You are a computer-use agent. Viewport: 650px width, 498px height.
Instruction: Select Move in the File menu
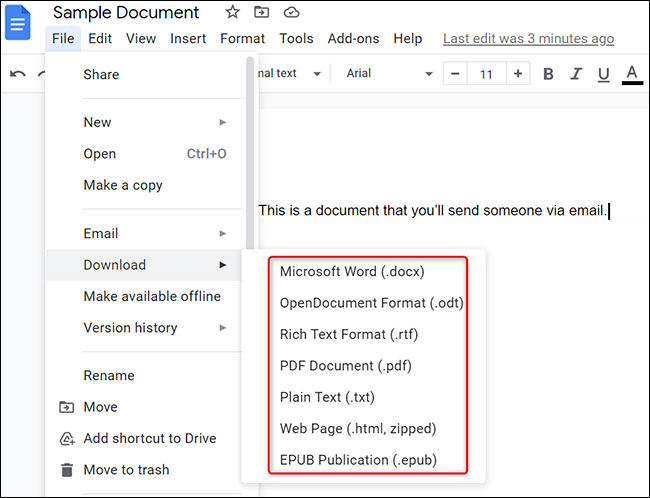[144, 407]
